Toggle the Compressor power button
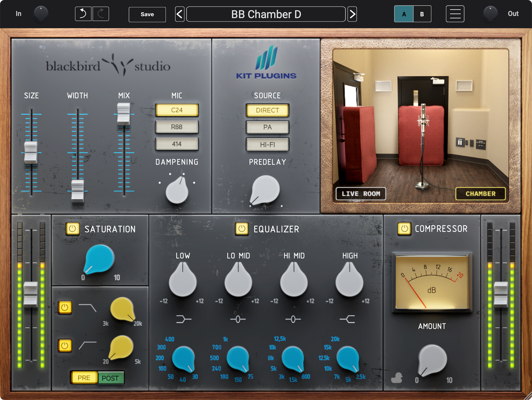 404,229
